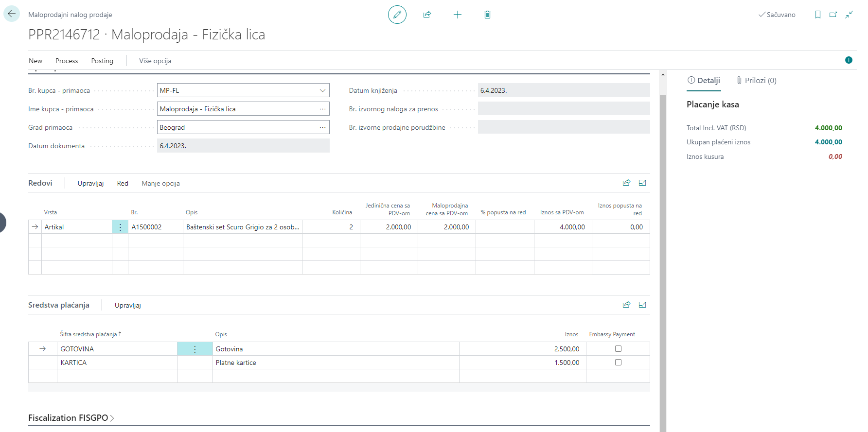Toggle Embassy Payment checkbox for KARTICA
This screenshot has height=432, width=868.
pos(618,363)
